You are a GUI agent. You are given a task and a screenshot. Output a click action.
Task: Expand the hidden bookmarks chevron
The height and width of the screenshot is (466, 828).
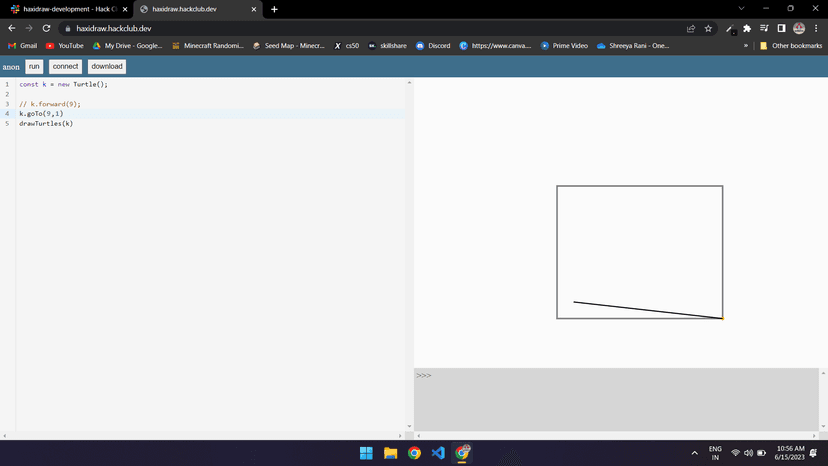[x=745, y=45]
